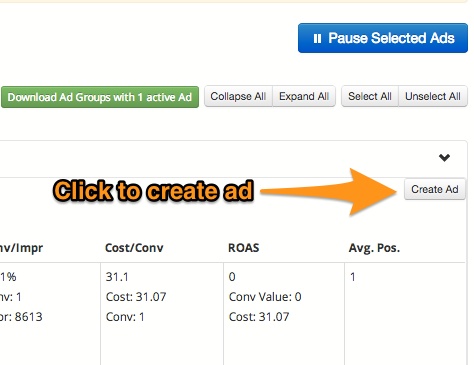Sort by the ROAS column header

coord(244,248)
